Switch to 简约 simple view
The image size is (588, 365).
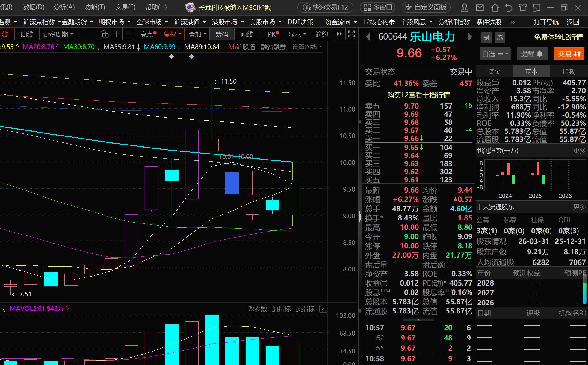(x=321, y=34)
